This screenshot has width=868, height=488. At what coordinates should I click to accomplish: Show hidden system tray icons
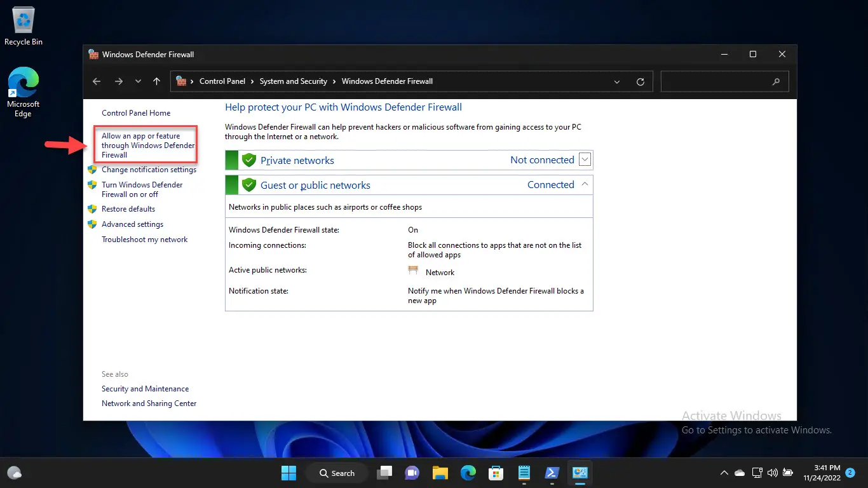click(x=724, y=473)
